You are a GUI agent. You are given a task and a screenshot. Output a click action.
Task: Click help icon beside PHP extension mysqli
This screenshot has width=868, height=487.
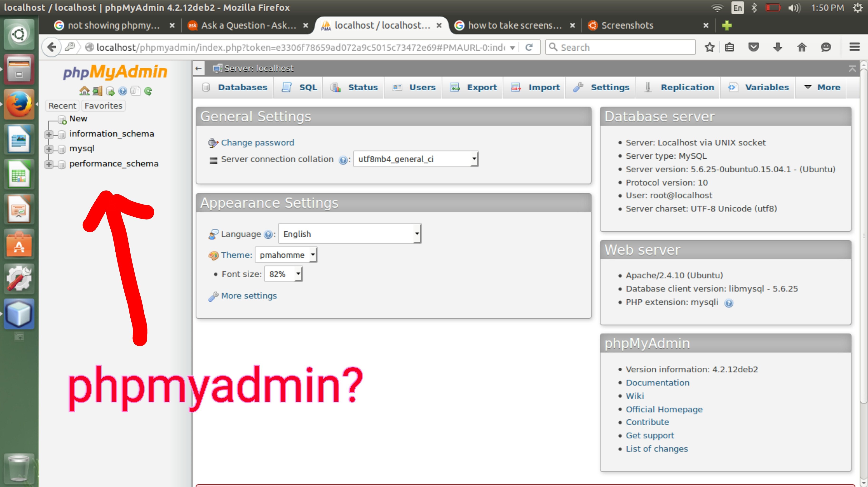click(729, 303)
